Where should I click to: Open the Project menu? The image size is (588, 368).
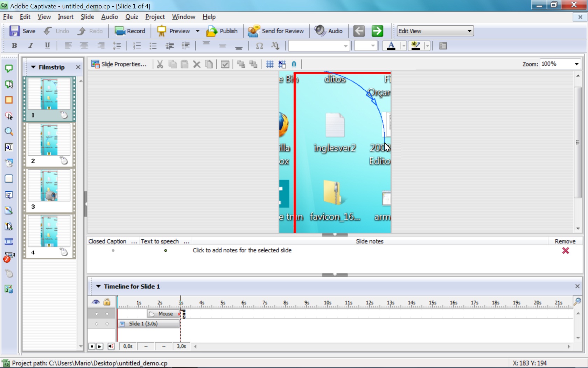click(155, 17)
